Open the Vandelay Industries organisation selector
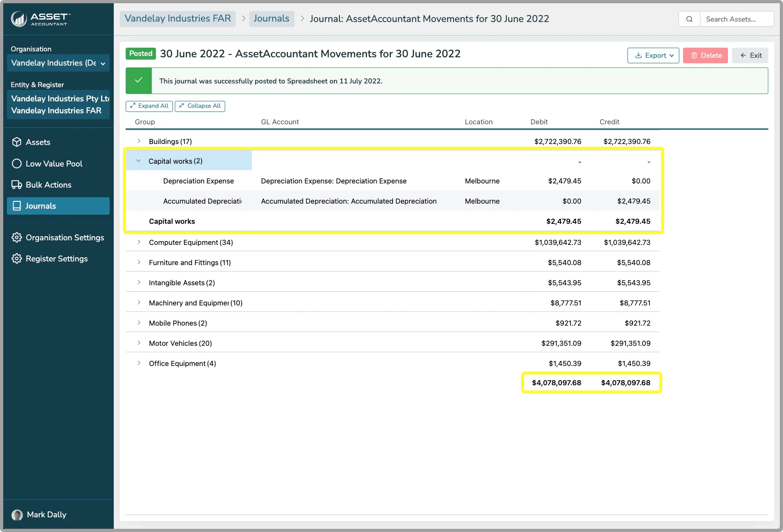This screenshot has height=532, width=783. pos(58,63)
